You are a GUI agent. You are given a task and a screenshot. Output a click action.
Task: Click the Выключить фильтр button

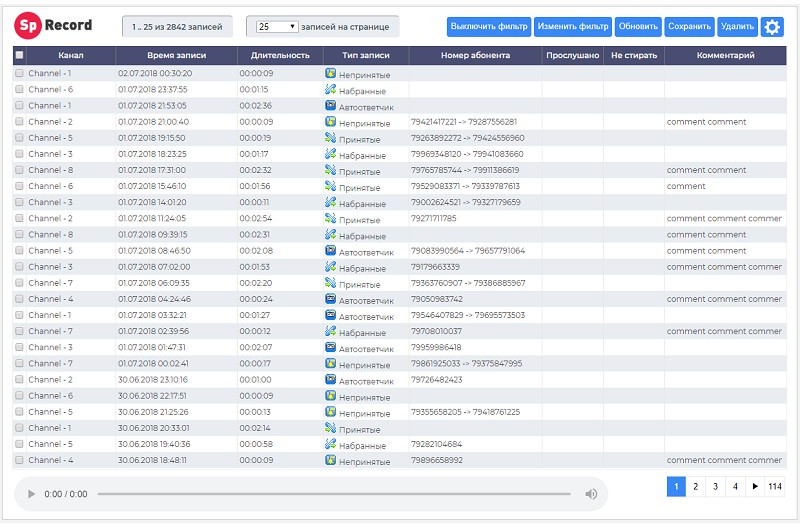488,27
